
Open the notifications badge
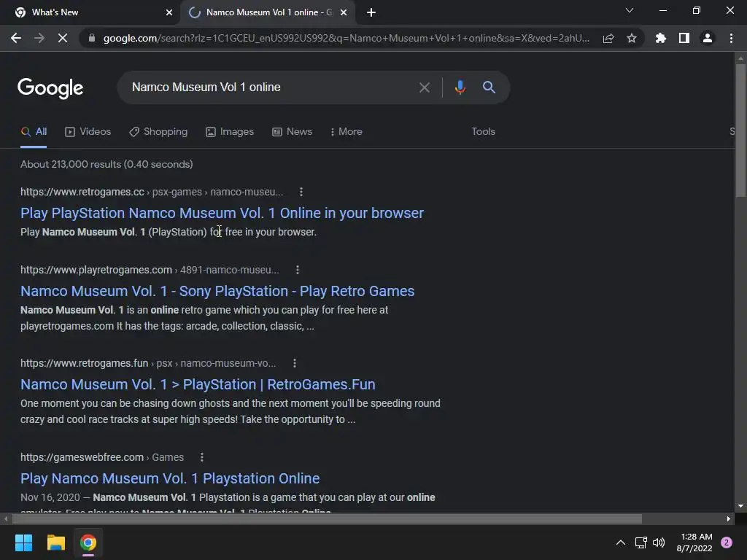point(727,542)
